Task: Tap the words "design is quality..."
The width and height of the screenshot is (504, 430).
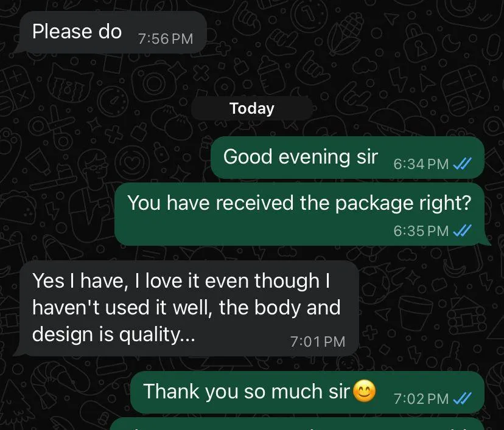Action: point(113,335)
